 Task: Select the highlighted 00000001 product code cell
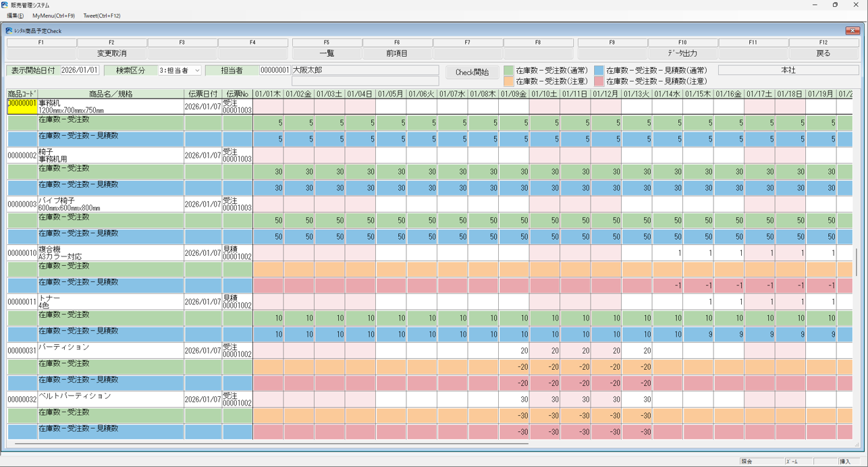(x=22, y=107)
